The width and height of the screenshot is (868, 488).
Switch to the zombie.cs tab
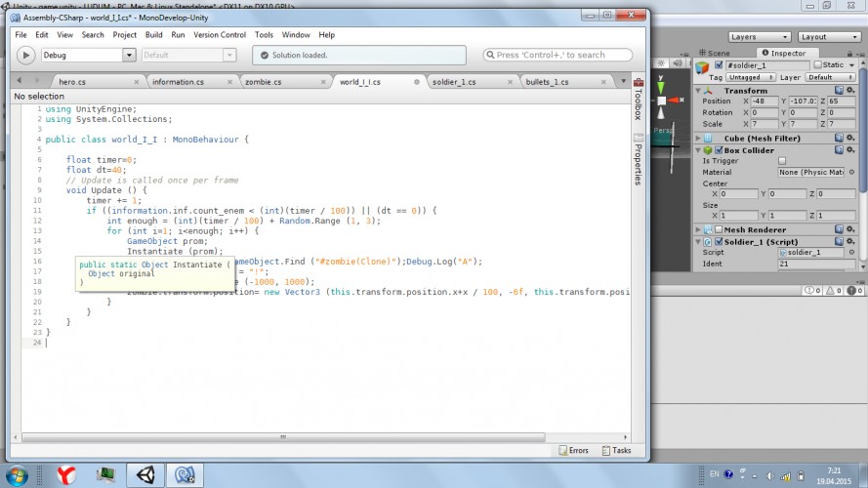(263, 82)
